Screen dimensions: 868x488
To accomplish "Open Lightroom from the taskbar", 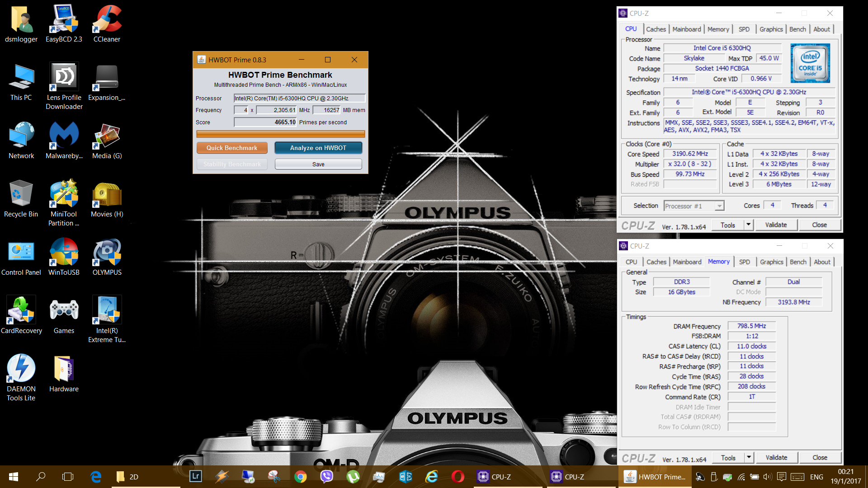I will click(196, 477).
